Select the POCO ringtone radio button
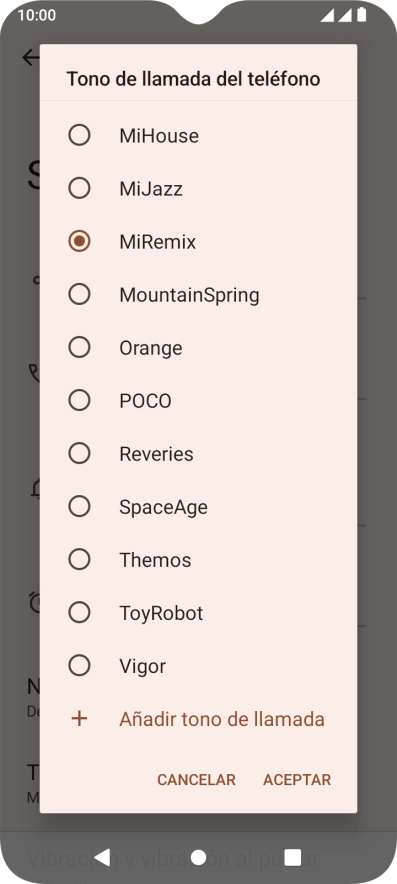Viewport: 397px width, 884px height. click(x=79, y=400)
